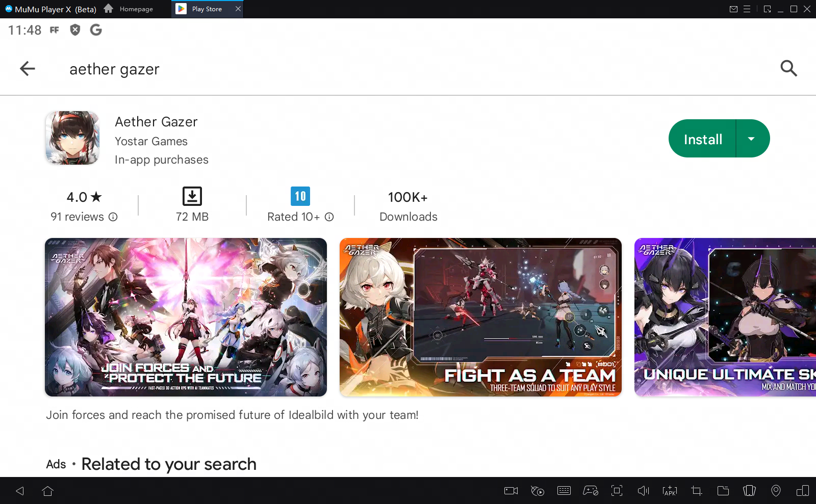The width and height of the screenshot is (816, 504).
Task: Open the MuMu hamburger menu
Action: point(747,9)
